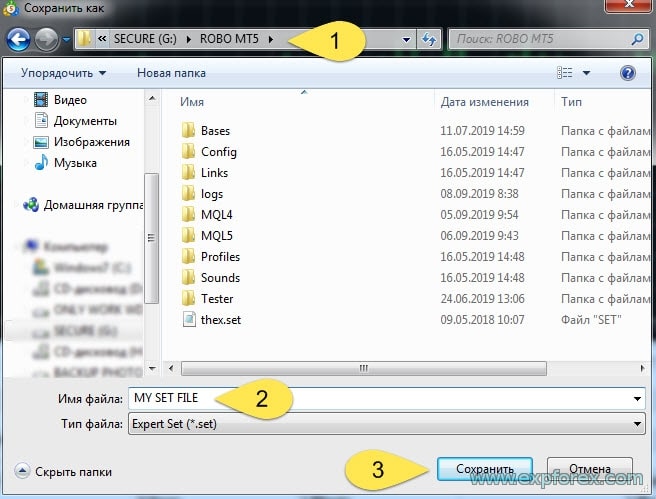The width and height of the screenshot is (656, 499).
Task: Click the Имя файла text field
Action: [380, 398]
